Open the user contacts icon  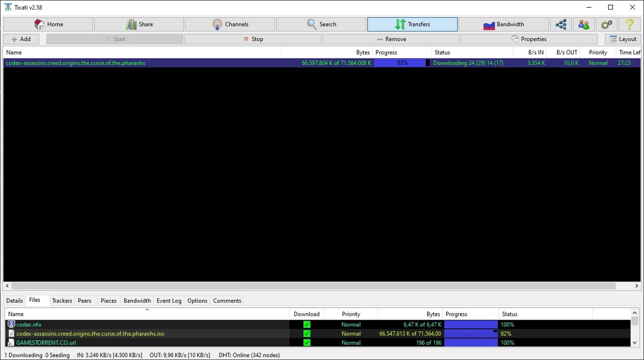point(584,24)
